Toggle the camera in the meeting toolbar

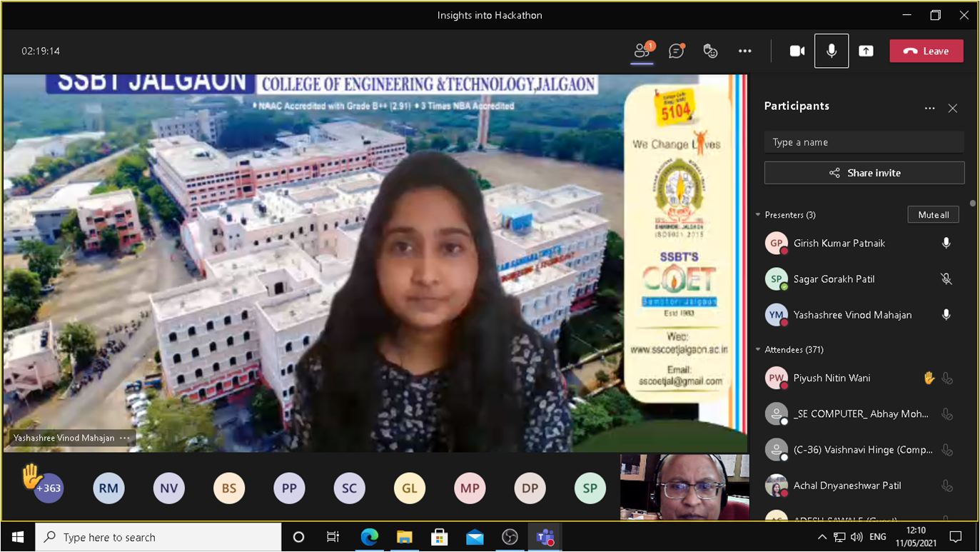797,51
